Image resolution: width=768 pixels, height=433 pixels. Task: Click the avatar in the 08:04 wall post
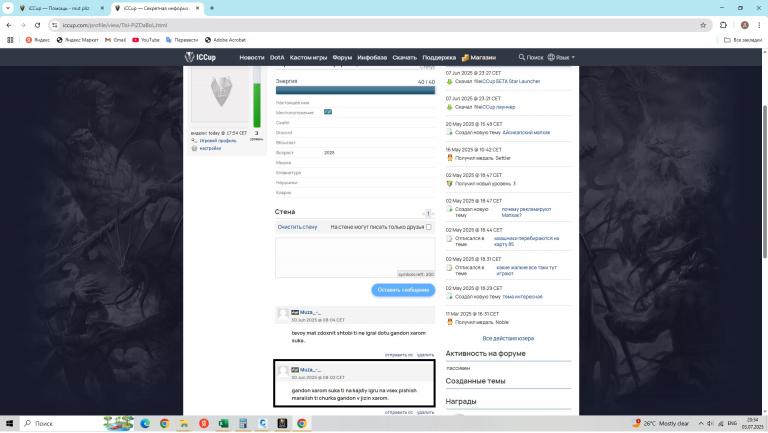(283, 314)
